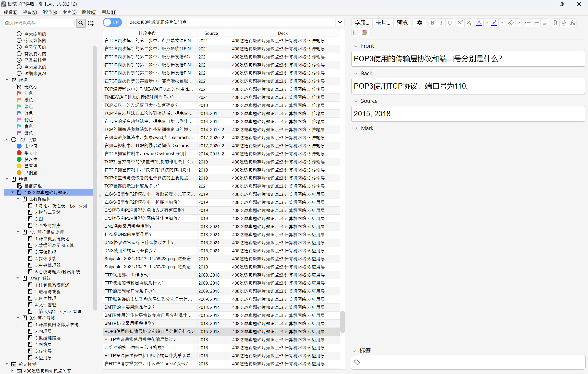Screen dimensions: 588x374
Task: Click the selection mode dashed-box icon
Action: click(91, 23)
